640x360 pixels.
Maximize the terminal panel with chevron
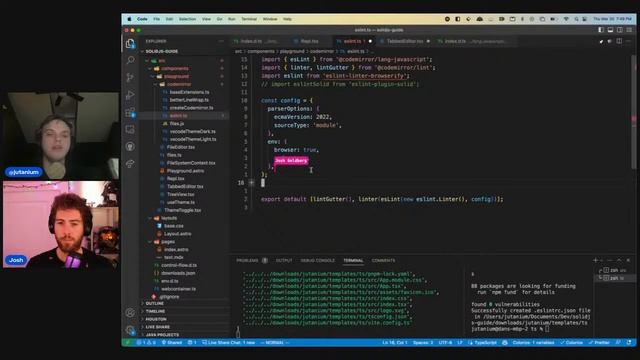pos(619,260)
